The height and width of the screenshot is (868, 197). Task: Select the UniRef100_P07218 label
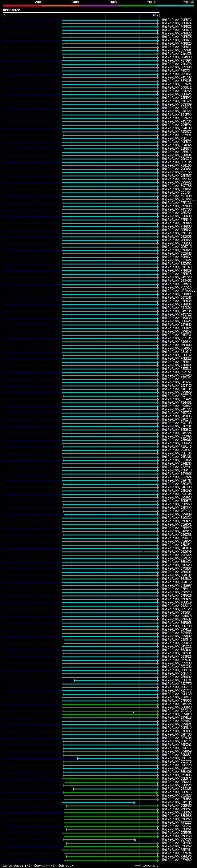pos(177,108)
